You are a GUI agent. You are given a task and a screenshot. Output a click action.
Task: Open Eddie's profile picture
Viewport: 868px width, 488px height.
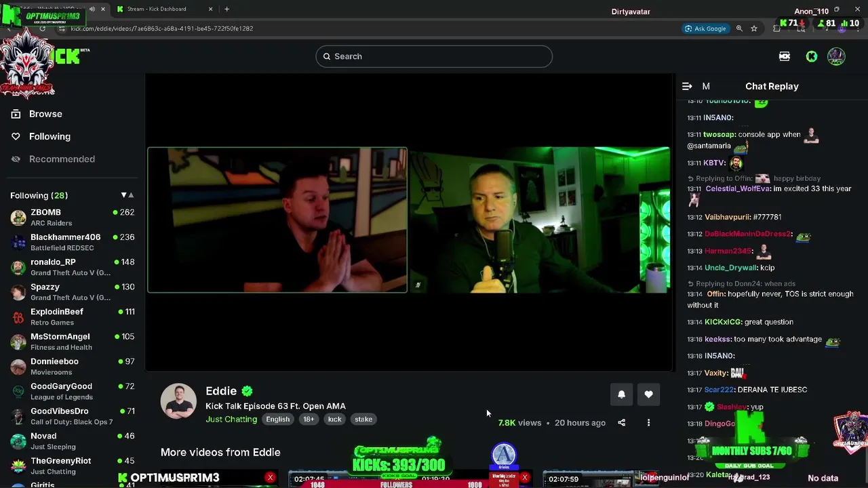coord(178,401)
